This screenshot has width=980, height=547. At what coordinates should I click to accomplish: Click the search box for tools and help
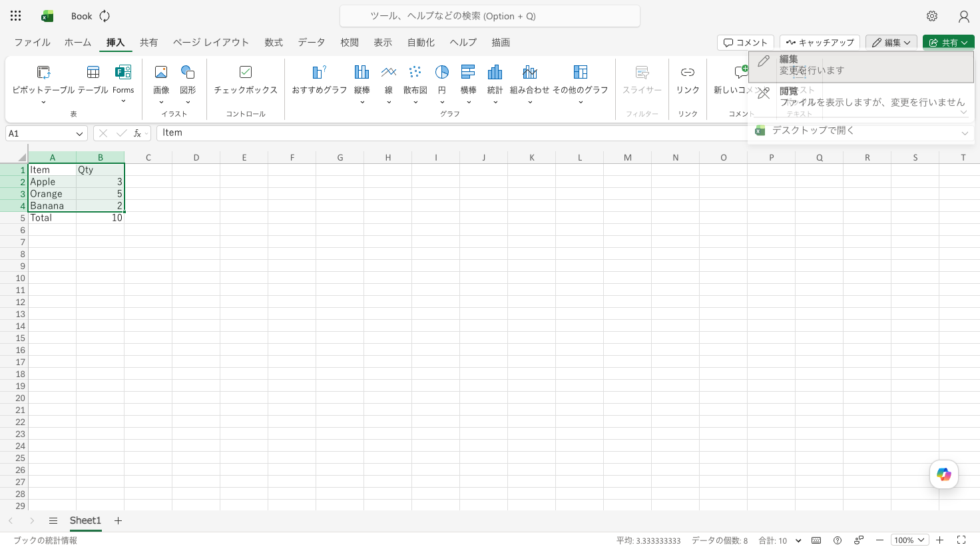tap(490, 16)
